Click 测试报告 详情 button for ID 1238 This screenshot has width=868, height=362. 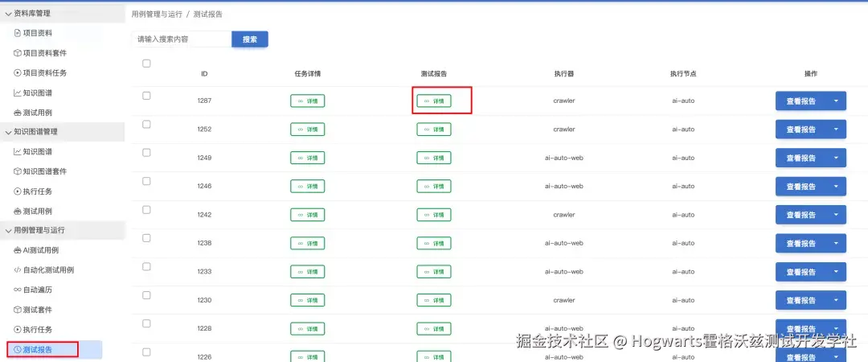(x=434, y=243)
